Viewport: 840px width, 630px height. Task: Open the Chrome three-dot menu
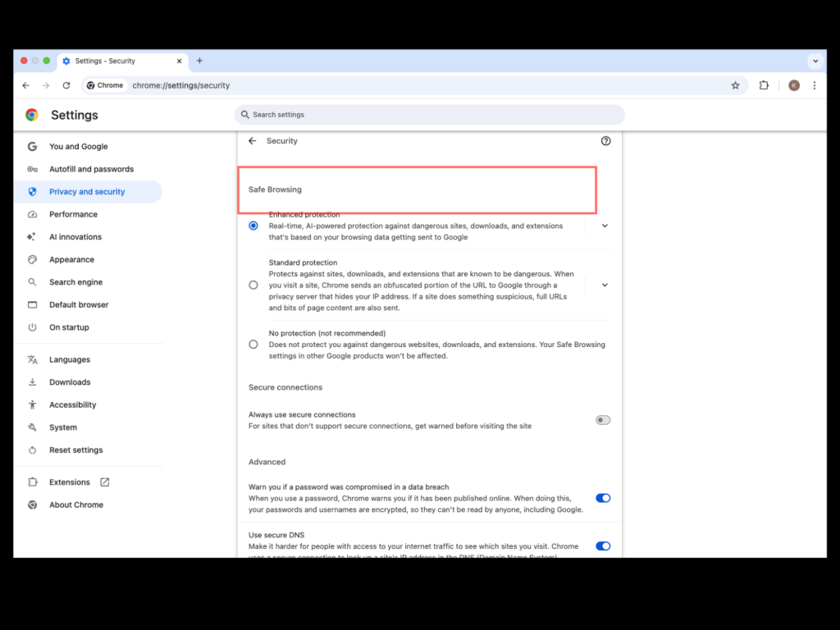pos(814,85)
